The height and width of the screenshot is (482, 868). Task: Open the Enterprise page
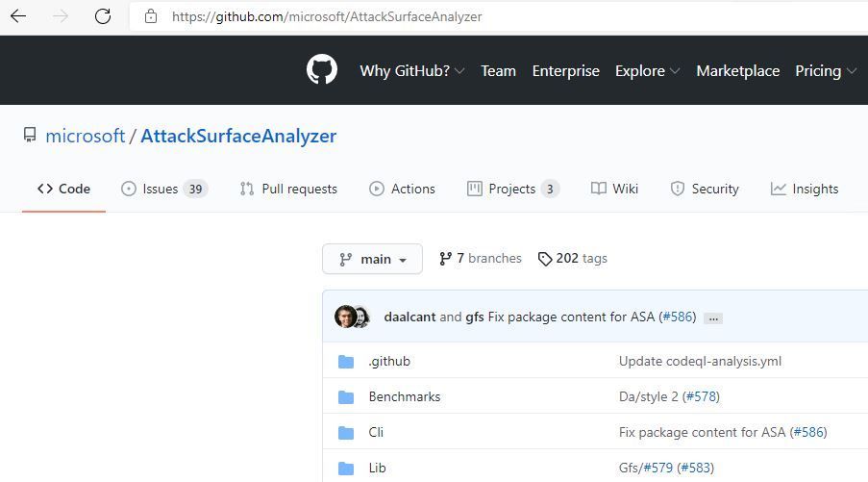pyautogui.click(x=566, y=71)
